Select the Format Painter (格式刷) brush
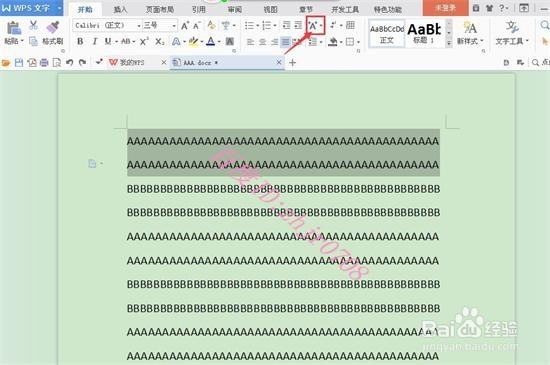The image size is (550, 365). tap(53, 27)
